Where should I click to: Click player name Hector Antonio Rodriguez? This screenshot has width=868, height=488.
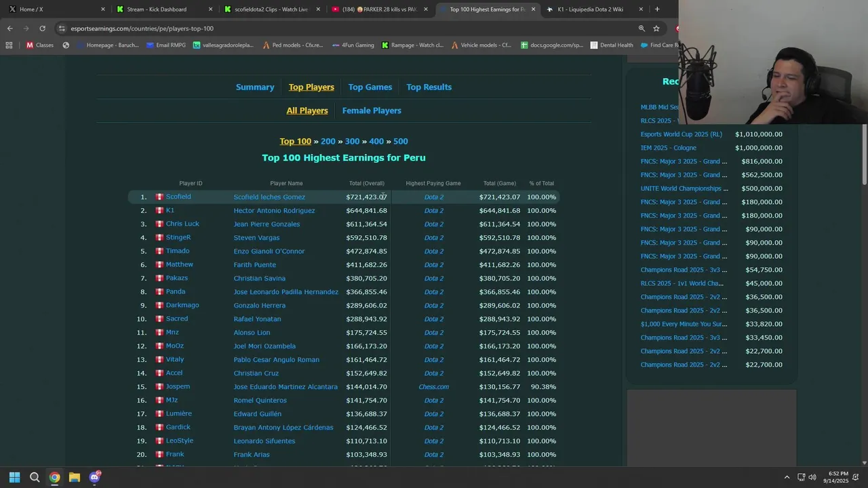tap(274, 210)
